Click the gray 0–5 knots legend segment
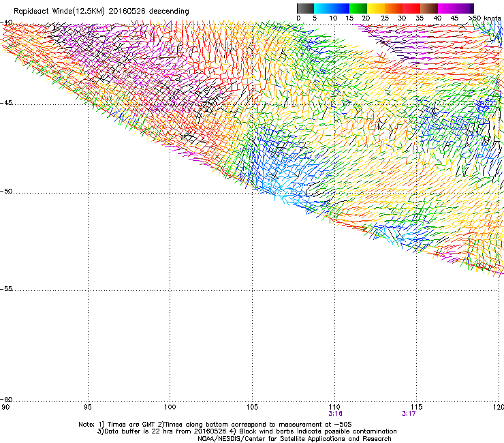Screen dimensions: 504x443 305,8
